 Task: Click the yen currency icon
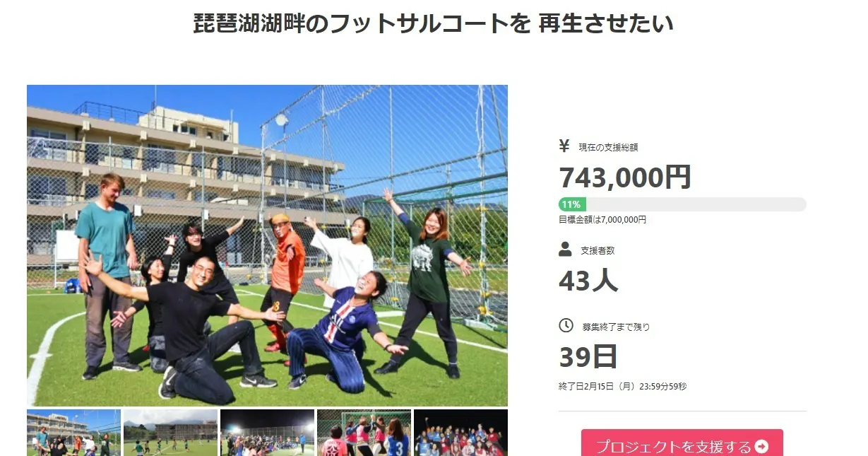click(x=564, y=146)
